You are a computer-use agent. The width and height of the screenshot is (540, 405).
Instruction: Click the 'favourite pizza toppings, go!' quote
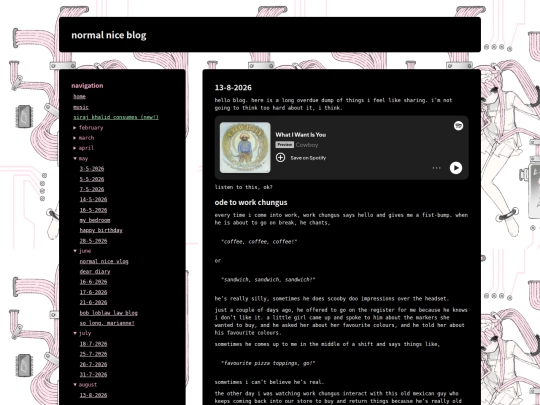pyautogui.click(x=268, y=363)
